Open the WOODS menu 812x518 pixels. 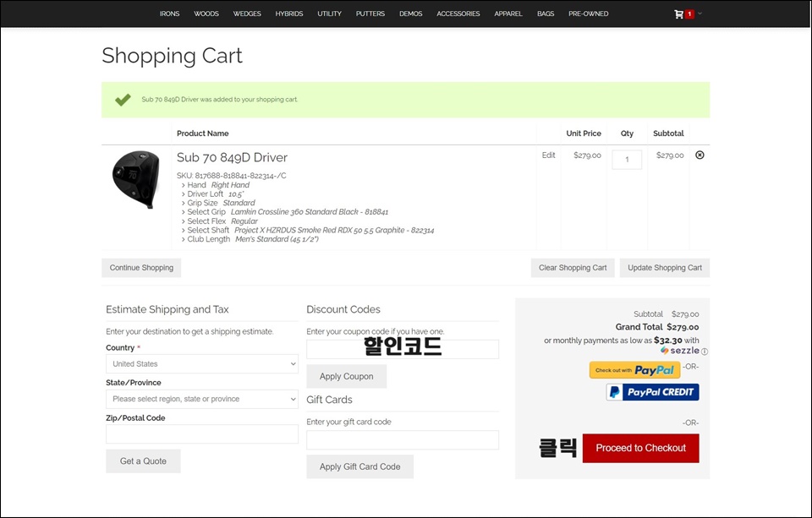[206, 14]
